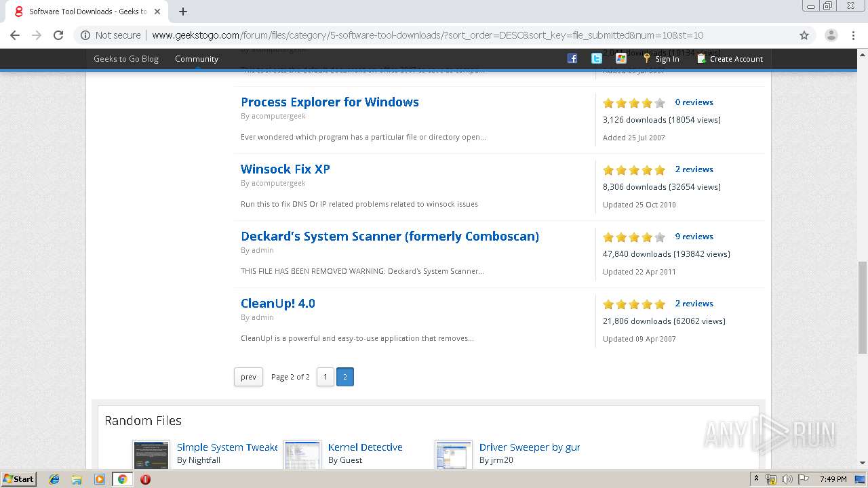868x488 pixels.
Task: Open Deckard's System Scanner file page
Action: pos(390,236)
